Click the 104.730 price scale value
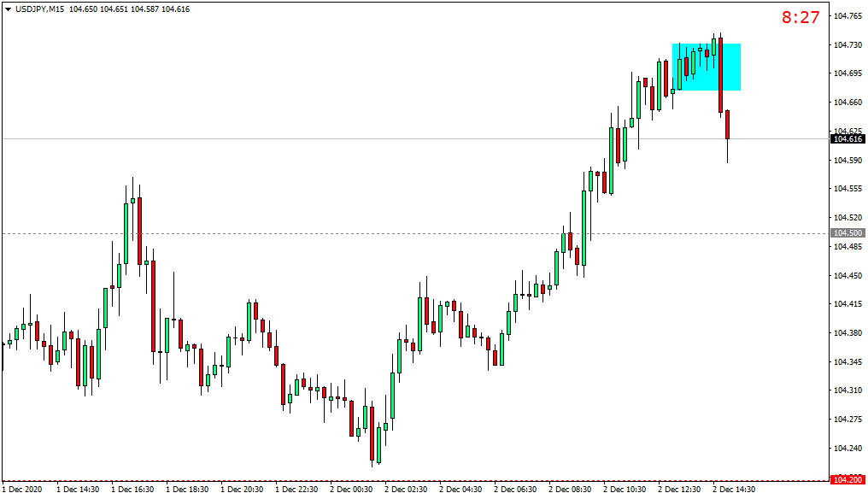This screenshot has height=499, width=868. pyautogui.click(x=848, y=45)
